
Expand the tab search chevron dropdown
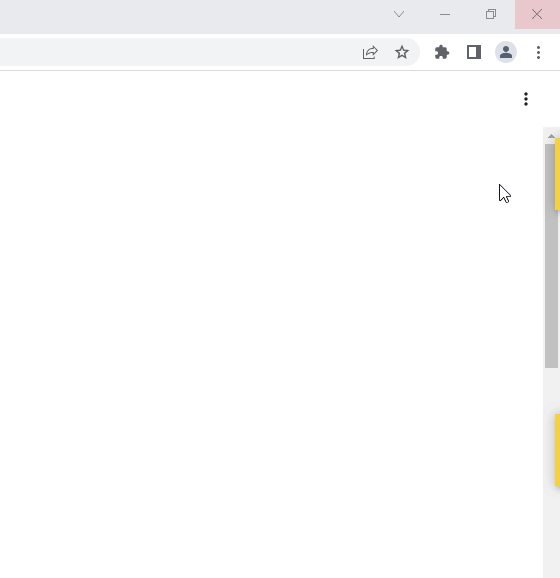(399, 14)
